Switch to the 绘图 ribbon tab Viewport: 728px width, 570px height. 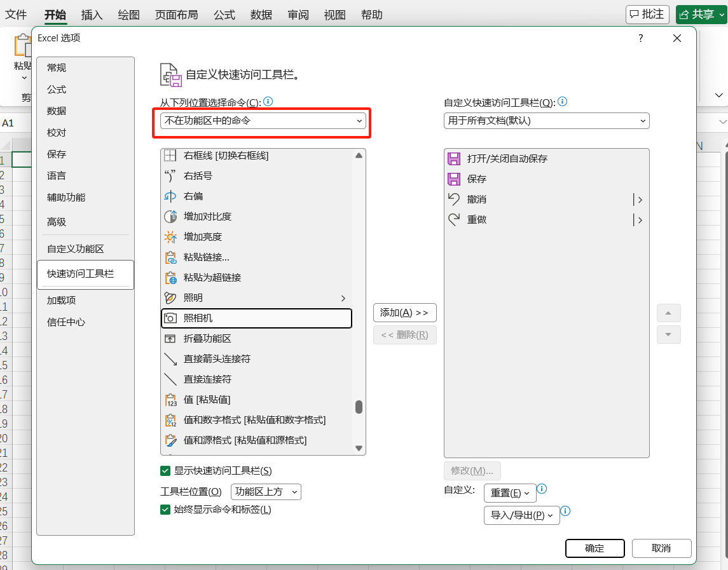(x=128, y=15)
